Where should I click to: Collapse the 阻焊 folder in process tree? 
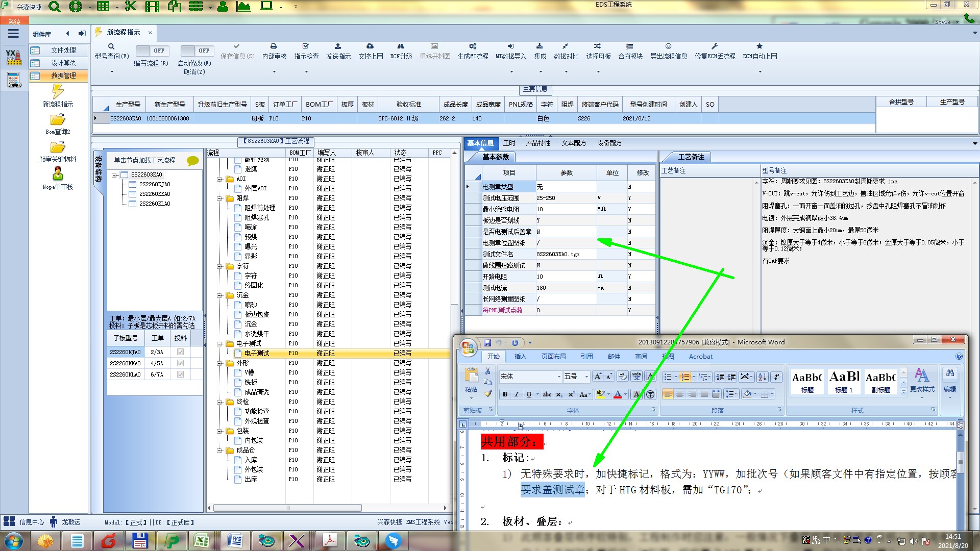point(220,198)
